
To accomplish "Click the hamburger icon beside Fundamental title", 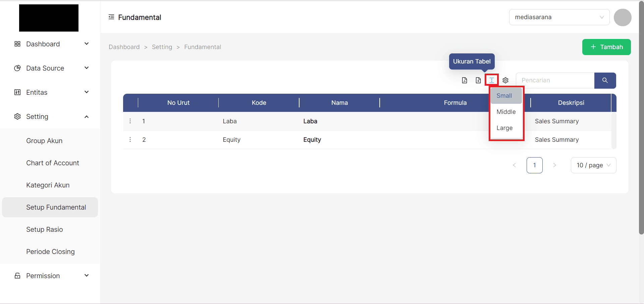I will click(x=111, y=17).
